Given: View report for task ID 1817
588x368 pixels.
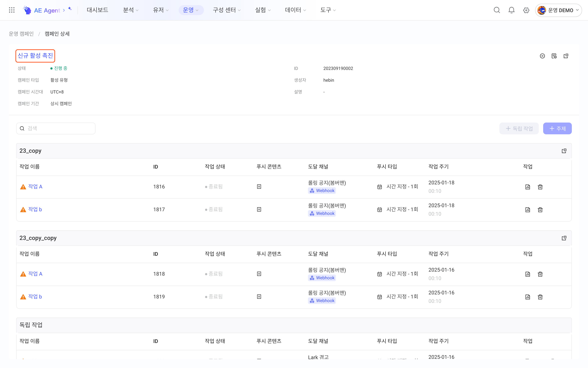Looking at the screenshot, I should (x=528, y=210).
